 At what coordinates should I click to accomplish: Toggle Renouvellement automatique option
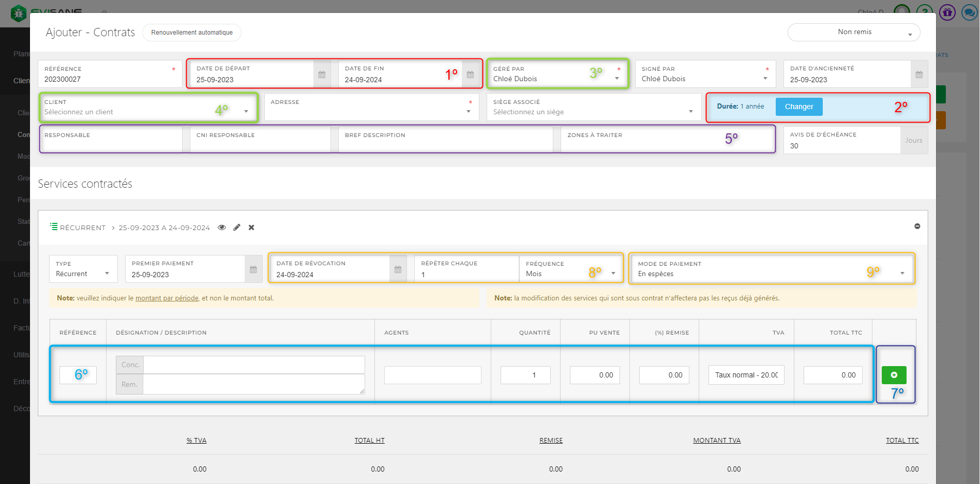(192, 33)
